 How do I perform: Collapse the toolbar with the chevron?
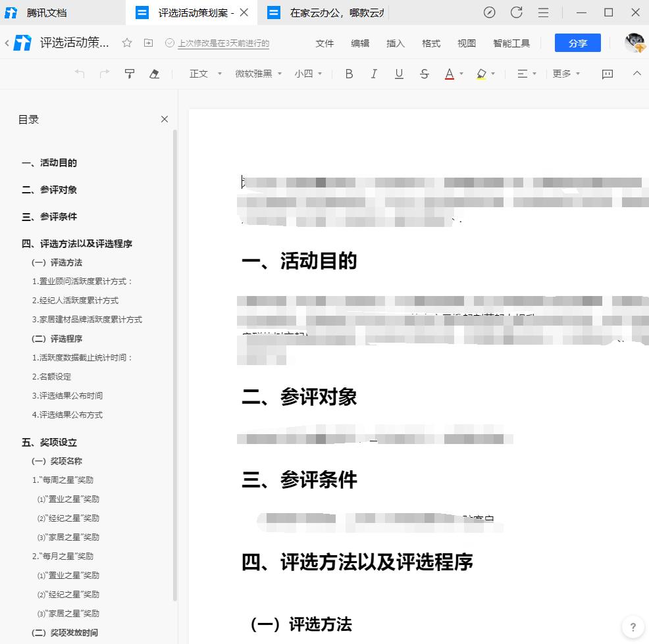coord(636,74)
